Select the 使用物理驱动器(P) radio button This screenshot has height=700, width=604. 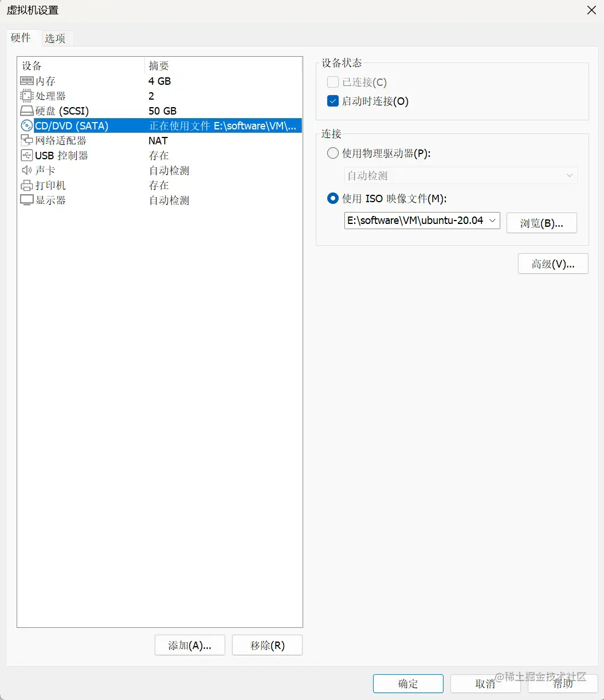[332, 153]
